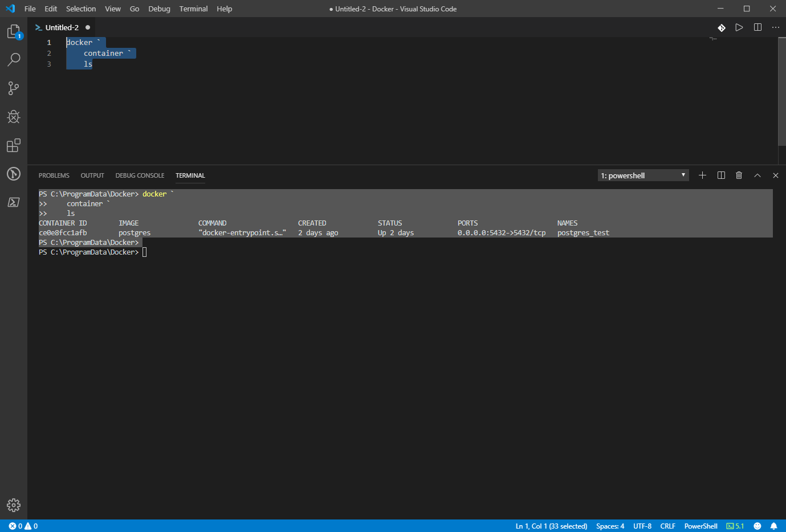Click the unsaved dot on Untitled-2 tab
The height and width of the screenshot is (532, 786).
[x=88, y=27]
